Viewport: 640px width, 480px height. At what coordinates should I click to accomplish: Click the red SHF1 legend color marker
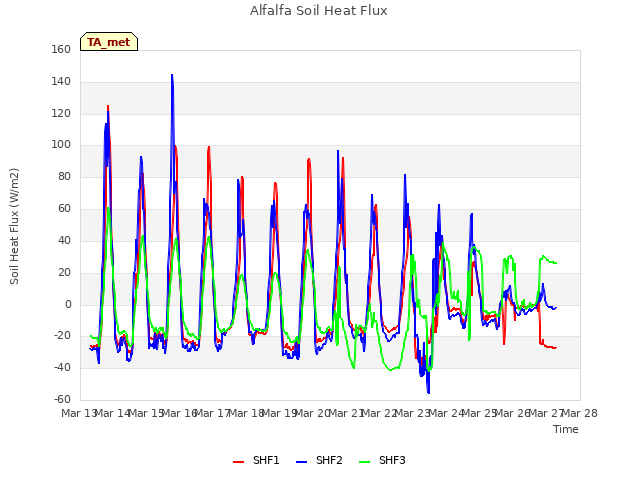click(x=238, y=462)
